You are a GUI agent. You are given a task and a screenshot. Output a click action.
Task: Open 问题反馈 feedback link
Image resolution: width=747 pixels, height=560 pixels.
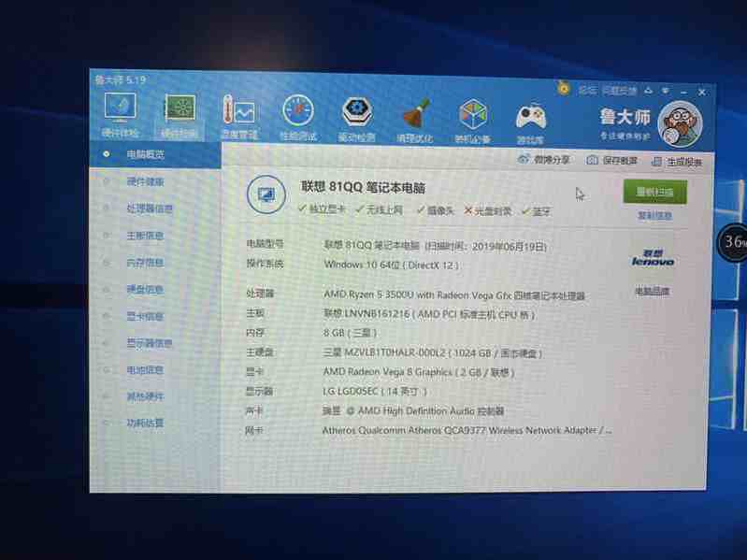point(619,90)
